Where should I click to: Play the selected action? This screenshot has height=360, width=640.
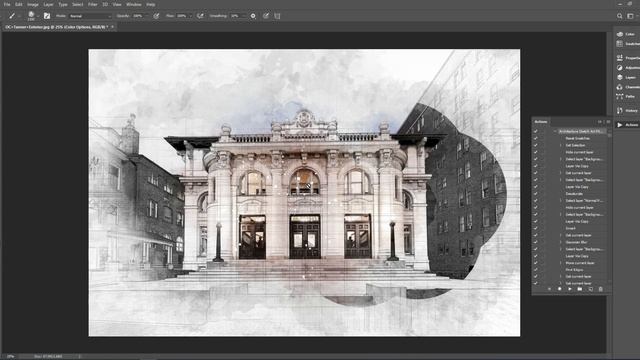click(570, 289)
